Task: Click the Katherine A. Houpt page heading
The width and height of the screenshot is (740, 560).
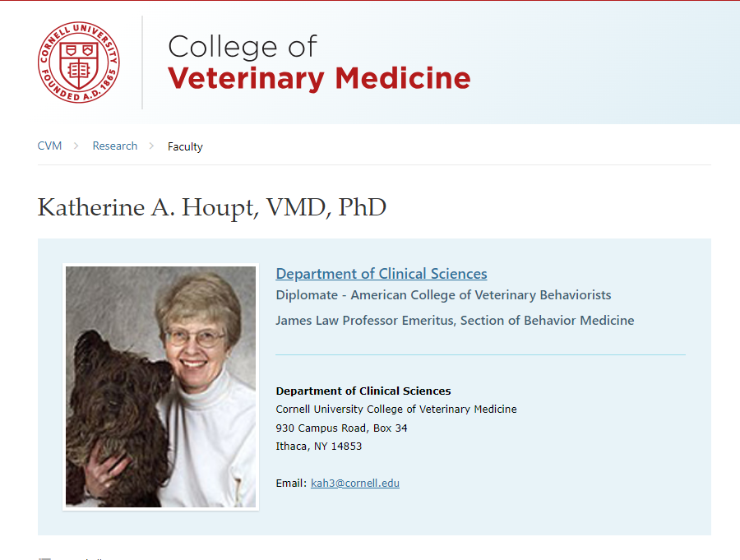Action: coord(212,207)
